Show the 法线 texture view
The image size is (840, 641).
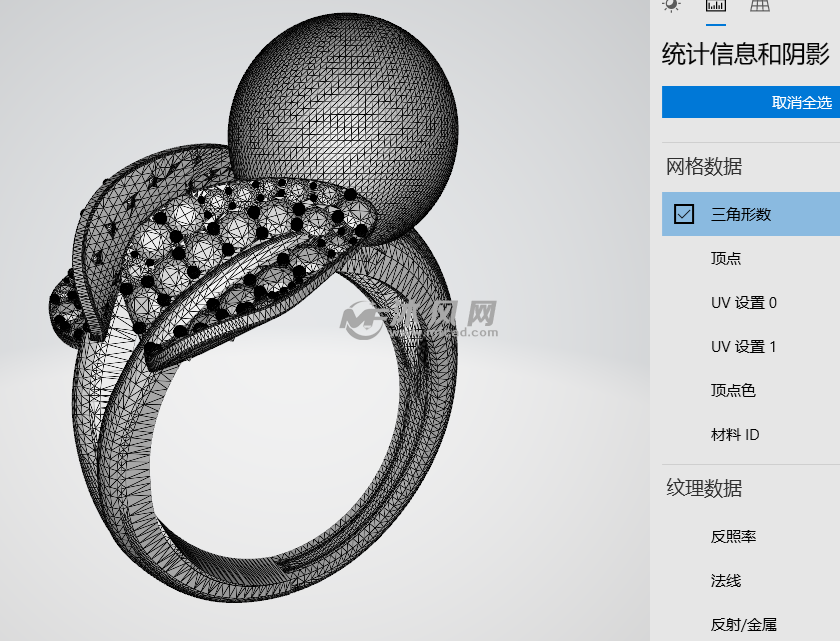pos(726,580)
